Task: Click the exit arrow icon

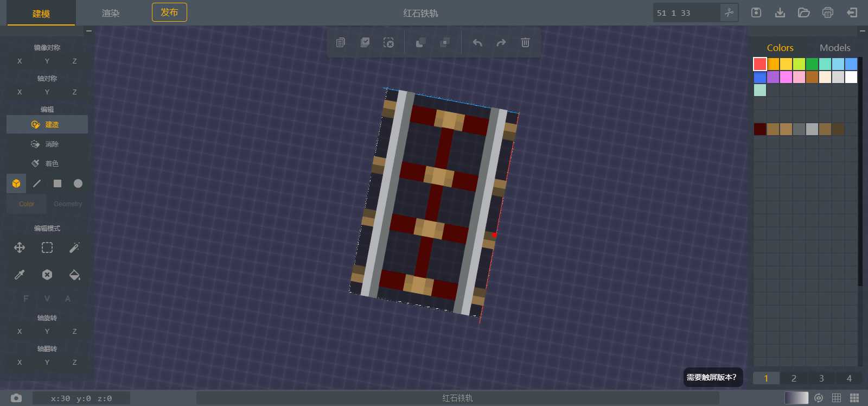Action: tap(852, 12)
